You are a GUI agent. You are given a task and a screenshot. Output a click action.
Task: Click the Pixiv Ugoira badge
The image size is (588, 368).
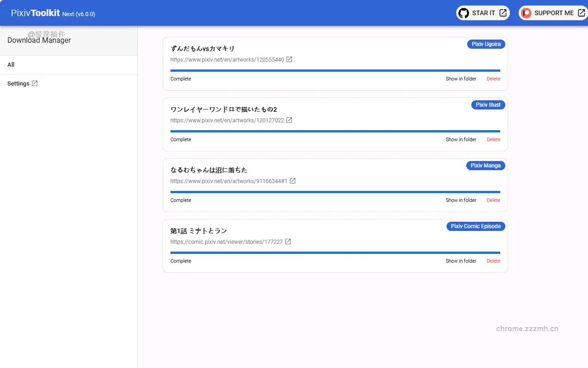click(x=486, y=44)
